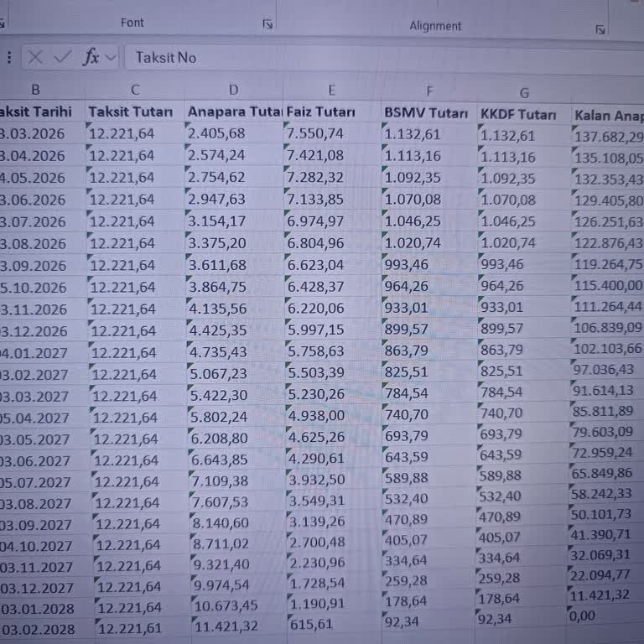Click cell with value 12.221,61
The width and height of the screenshot is (644, 644).
pos(144,628)
